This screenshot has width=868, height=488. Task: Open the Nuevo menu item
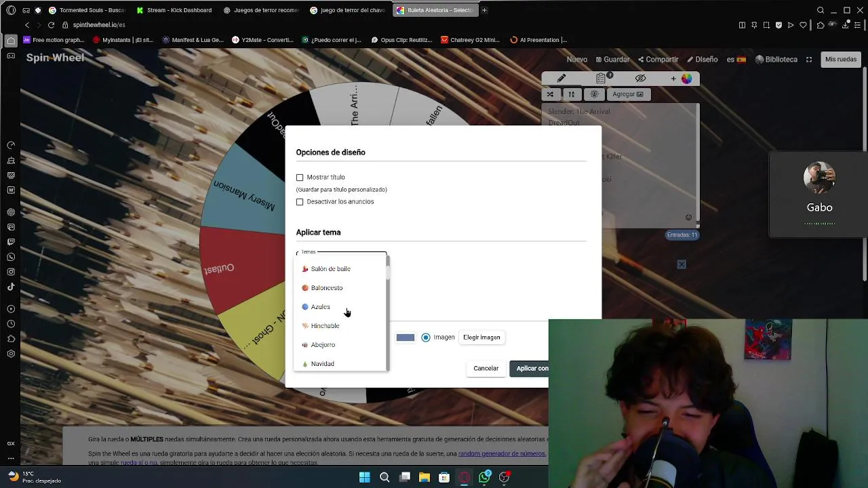[577, 60]
